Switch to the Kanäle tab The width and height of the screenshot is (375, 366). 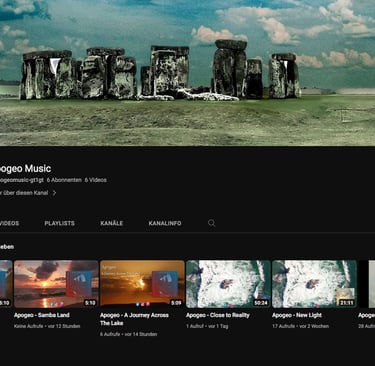coord(112,223)
